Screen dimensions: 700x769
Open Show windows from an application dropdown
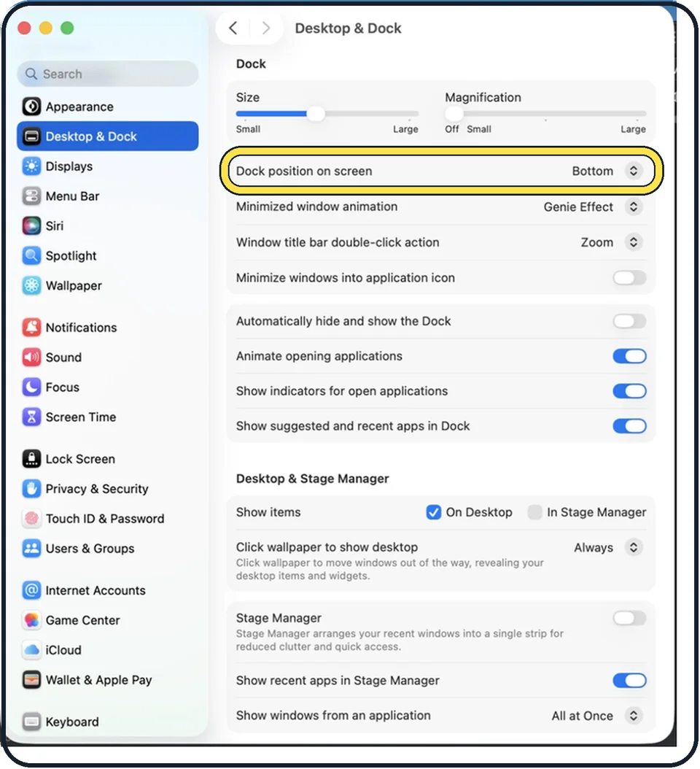[x=634, y=716]
